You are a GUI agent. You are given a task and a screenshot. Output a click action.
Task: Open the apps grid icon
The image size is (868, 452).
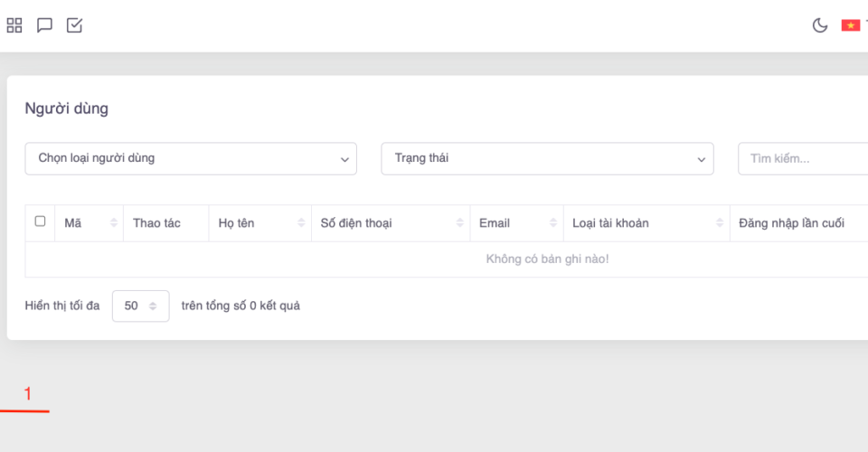[x=14, y=25]
